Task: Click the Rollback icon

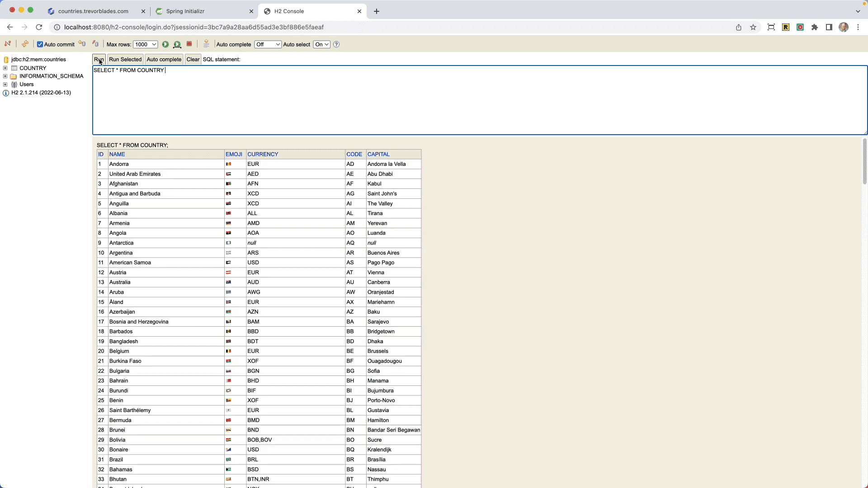Action: pos(82,44)
